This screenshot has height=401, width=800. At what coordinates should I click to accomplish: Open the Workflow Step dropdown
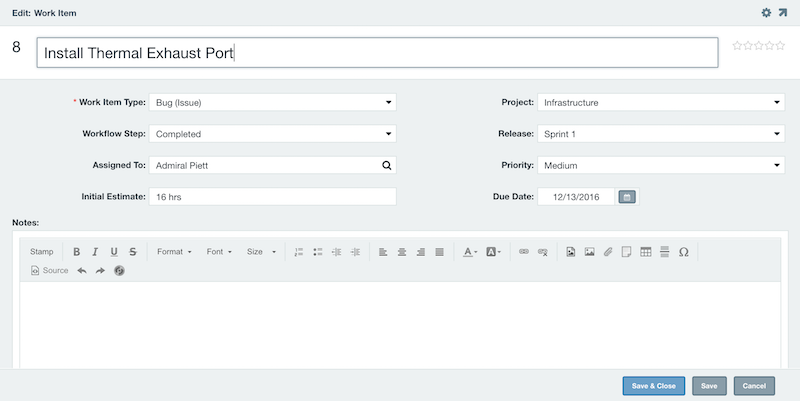(x=272, y=134)
